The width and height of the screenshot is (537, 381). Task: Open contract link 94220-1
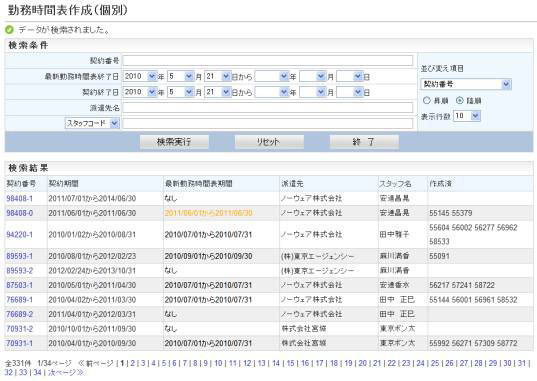20,235
